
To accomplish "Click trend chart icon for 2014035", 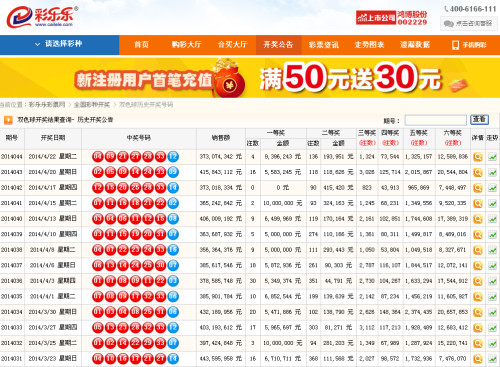I will [x=492, y=297].
